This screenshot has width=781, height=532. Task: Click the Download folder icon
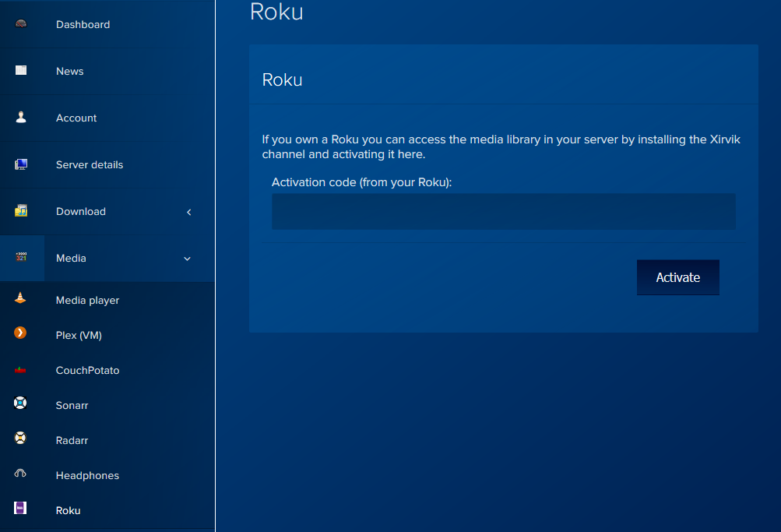pos(21,211)
